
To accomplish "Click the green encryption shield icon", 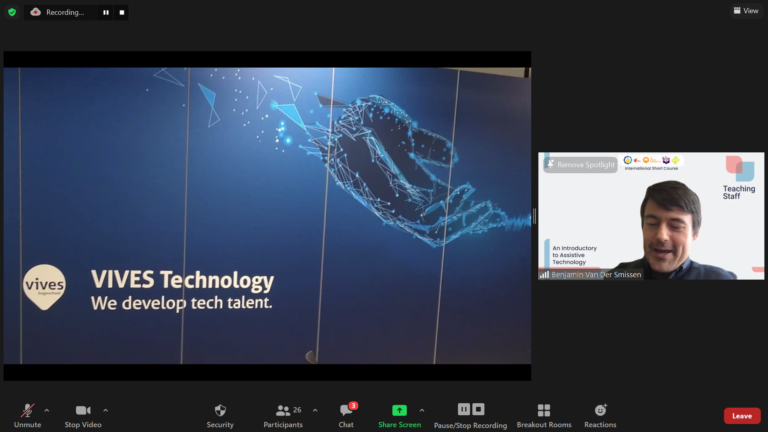I will point(12,12).
